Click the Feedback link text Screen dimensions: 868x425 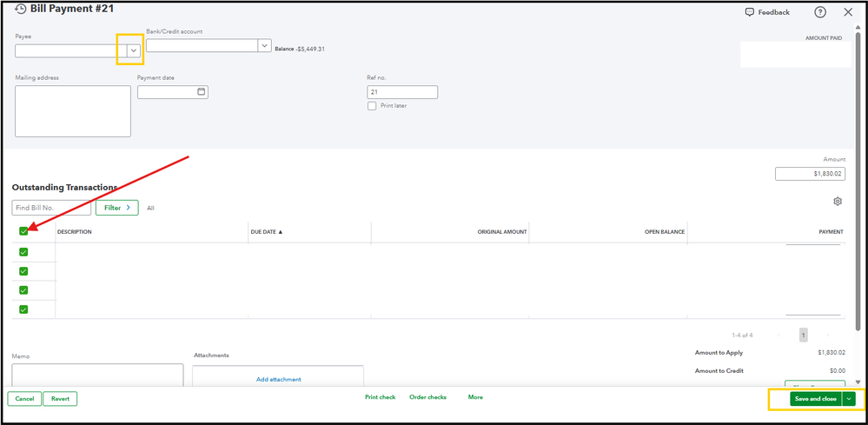pyautogui.click(x=774, y=12)
